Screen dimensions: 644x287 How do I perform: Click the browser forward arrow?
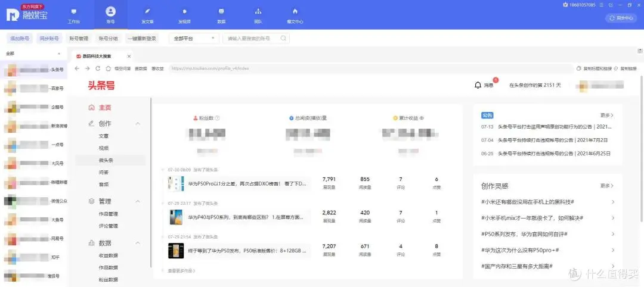click(x=88, y=68)
